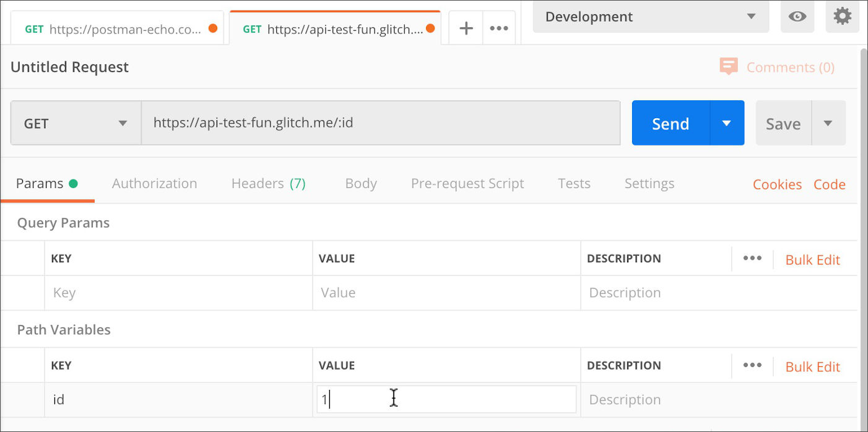Click the tab options ellipsis icon
The image size is (868, 432).
click(x=499, y=28)
